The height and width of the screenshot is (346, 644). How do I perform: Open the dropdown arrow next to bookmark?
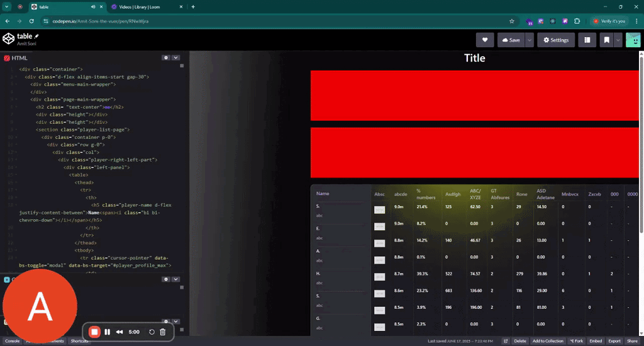point(618,40)
